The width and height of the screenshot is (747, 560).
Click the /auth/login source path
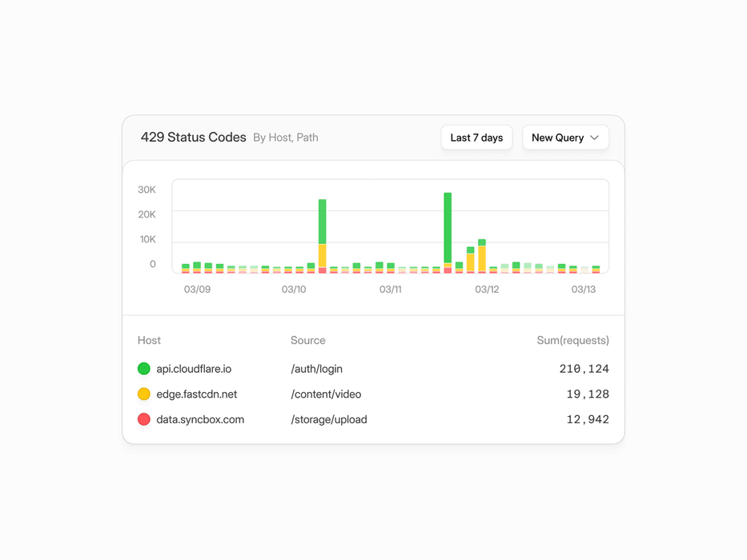[317, 369]
